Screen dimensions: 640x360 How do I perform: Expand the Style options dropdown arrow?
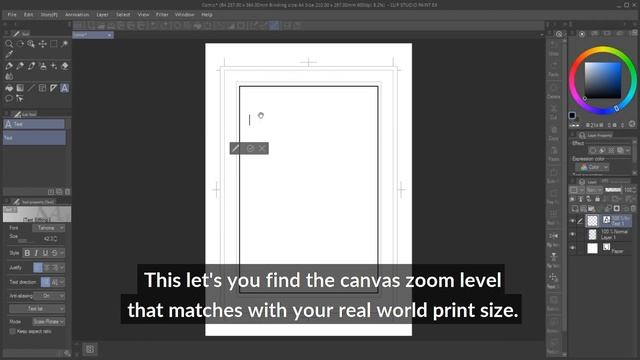tap(62, 253)
